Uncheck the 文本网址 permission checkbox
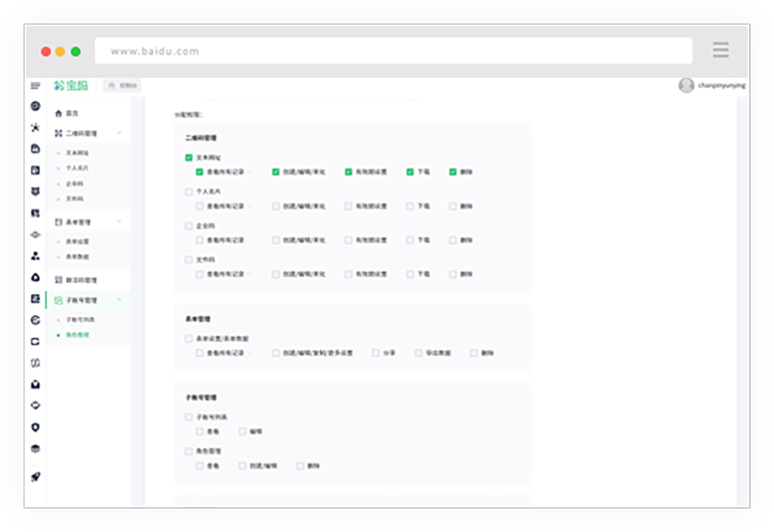The width and height of the screenshot is (774, 532). [189, 158]
